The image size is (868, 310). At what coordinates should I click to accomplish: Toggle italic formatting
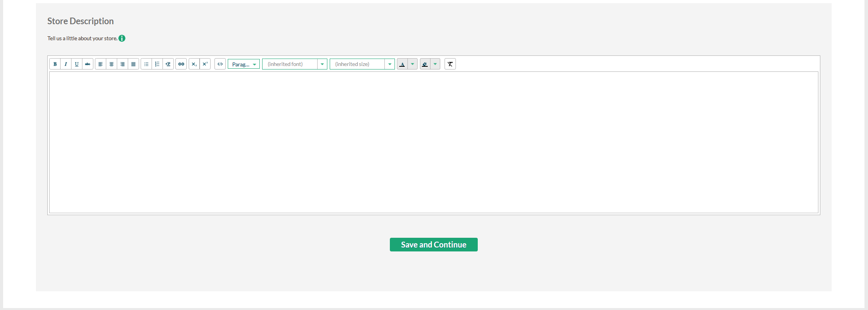coord(66,64)
